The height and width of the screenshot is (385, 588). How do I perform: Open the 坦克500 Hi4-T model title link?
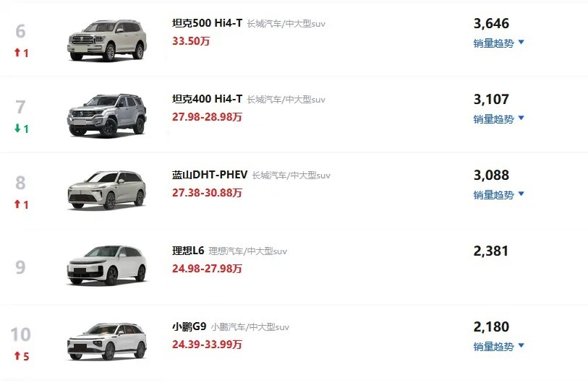pos(208,23)
